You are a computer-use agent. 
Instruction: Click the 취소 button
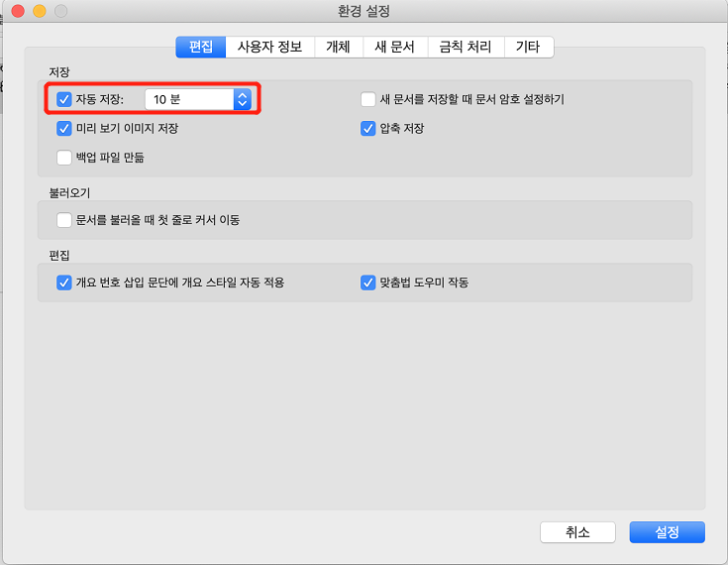[x=577, y=532]
